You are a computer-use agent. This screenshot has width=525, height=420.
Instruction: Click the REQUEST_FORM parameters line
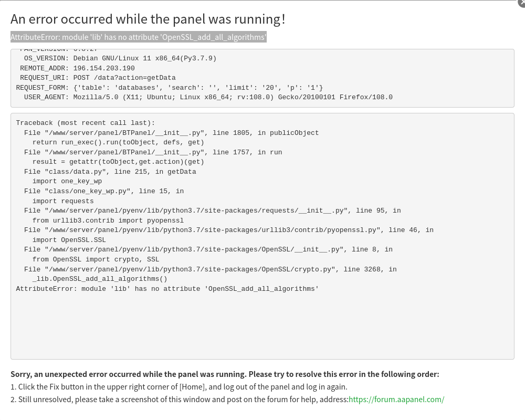tap(169, 88)
